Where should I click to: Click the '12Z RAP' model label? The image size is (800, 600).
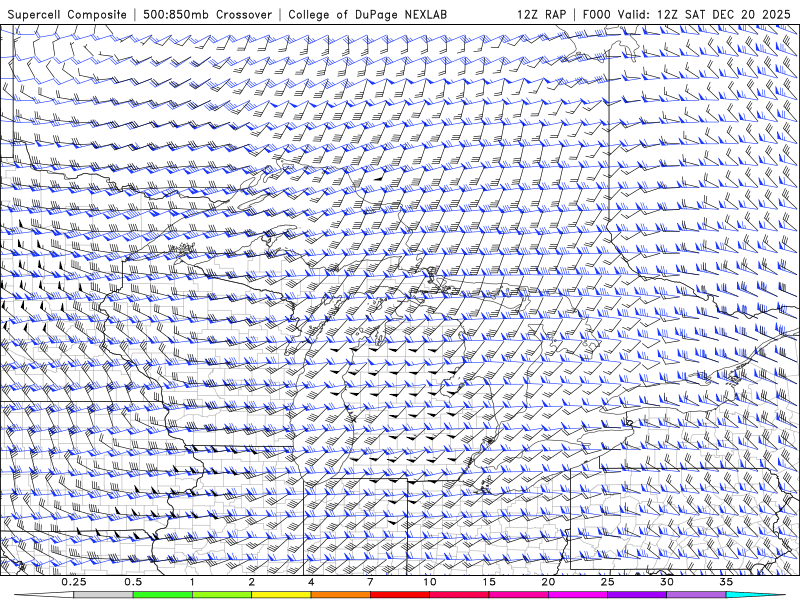click(541, 14)
